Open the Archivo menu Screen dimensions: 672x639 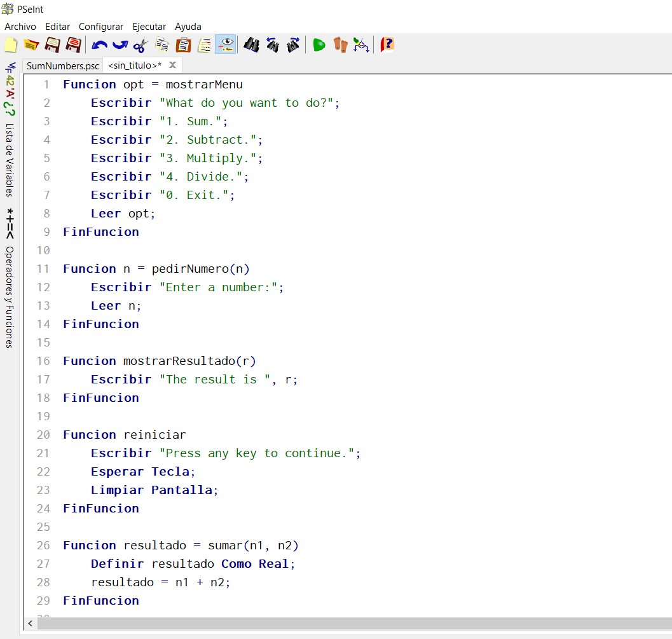click(20, 27)
